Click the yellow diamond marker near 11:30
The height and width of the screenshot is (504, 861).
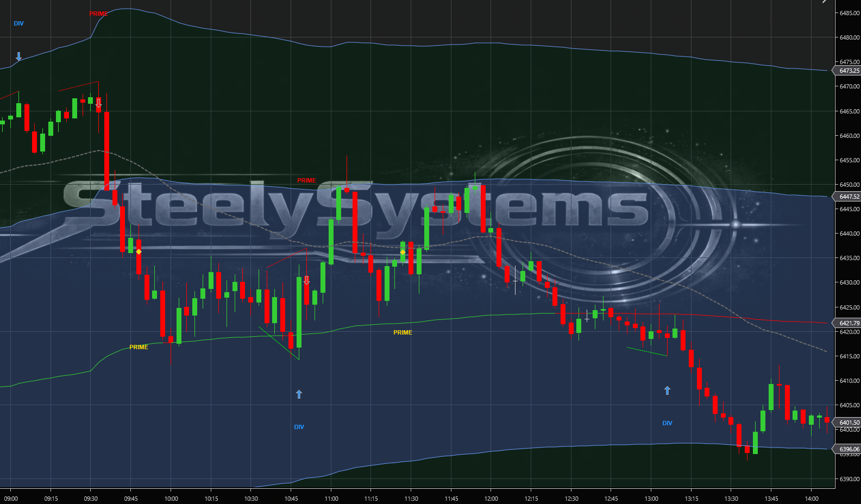[403, 252]
